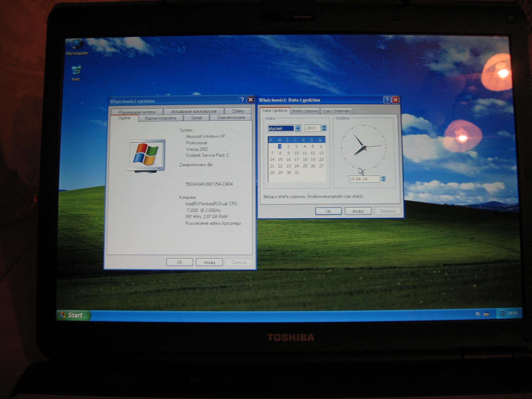
Task: Increase the time with the up arrow
Action: (383, 177)
